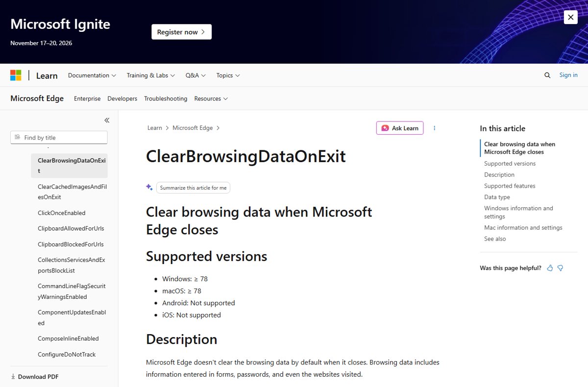Jump to the Data type section link
Screen dimensions: 588x387
pyautogui.click(x=497, y=197)
